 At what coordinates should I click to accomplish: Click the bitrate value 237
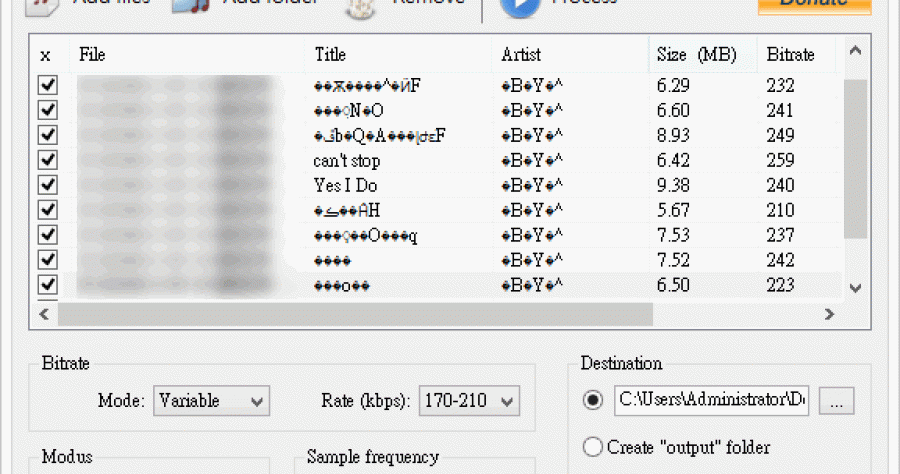(781, 235)
